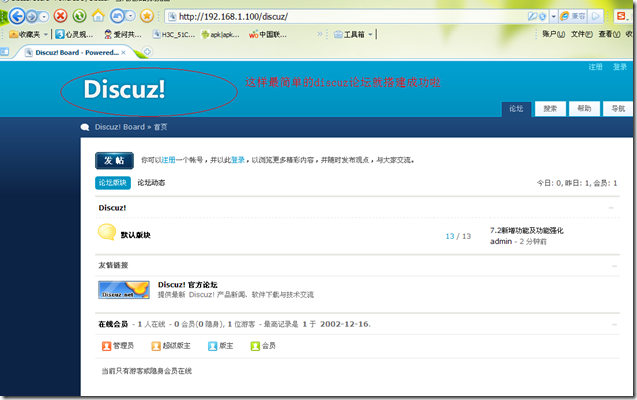Image resolution: width=637 pixels, height=400 pixels.
Task: Click the page icon in the address bar
Action: (x=172, y=17)
